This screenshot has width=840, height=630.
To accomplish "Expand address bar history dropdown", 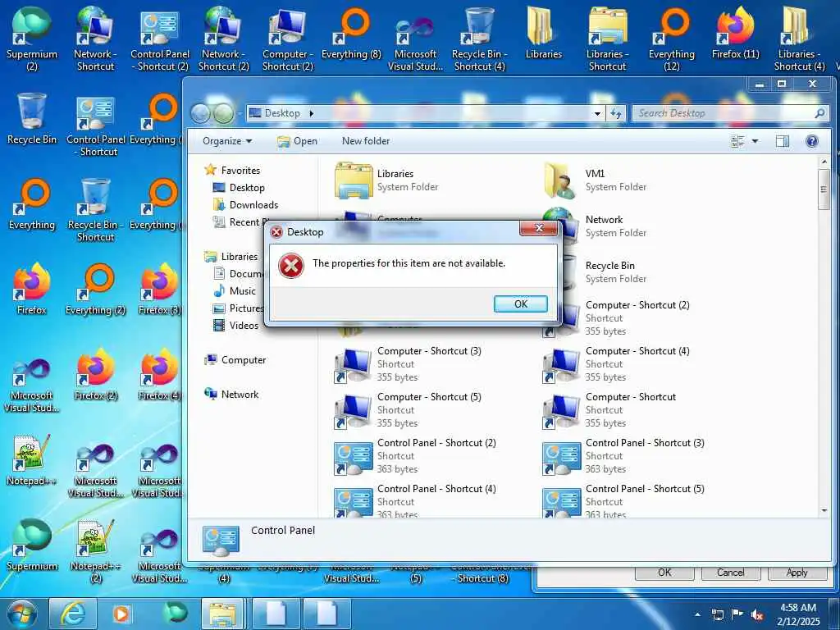I will point(597,113).
